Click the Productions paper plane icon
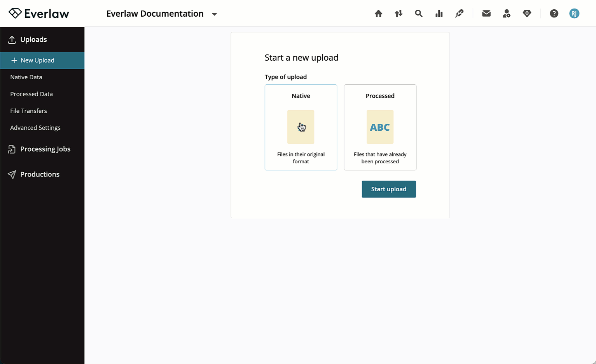Viewport: 596px width, 364px height. click(12, 175)
